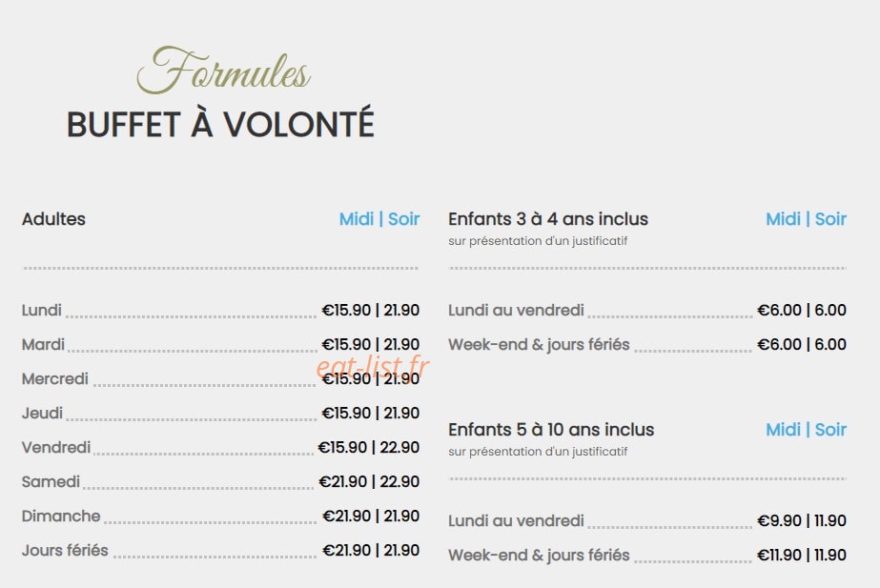Click the Samedi price €21.90 | 22.90
Viewport: 880px width, 588px height.
point(369,481)
